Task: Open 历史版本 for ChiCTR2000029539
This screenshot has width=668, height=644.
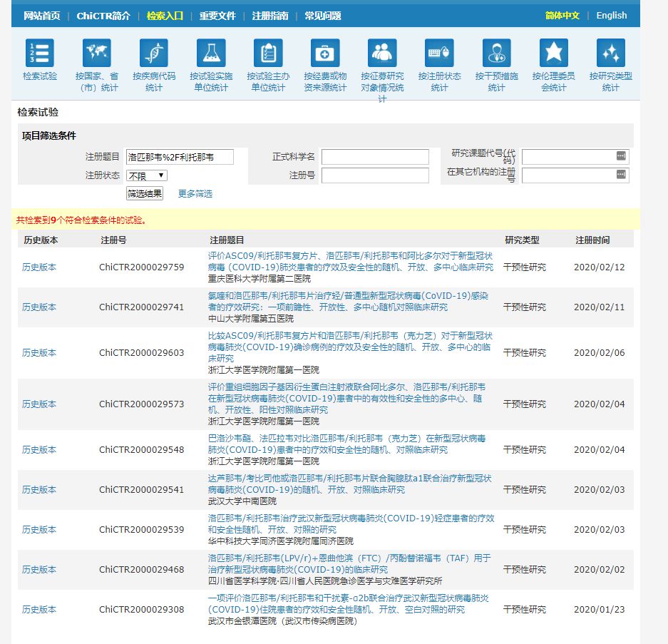Action: (38, 530)
